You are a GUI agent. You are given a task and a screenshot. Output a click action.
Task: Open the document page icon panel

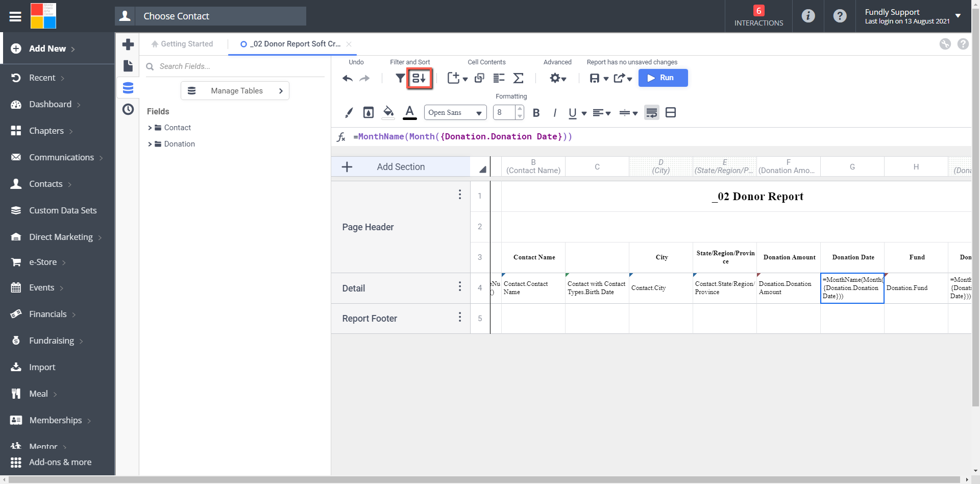128,66
